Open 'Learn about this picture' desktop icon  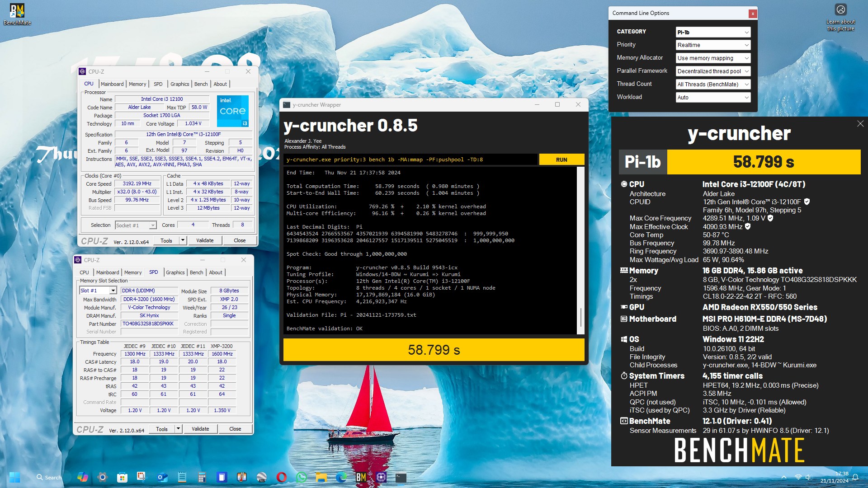(840, 18)
